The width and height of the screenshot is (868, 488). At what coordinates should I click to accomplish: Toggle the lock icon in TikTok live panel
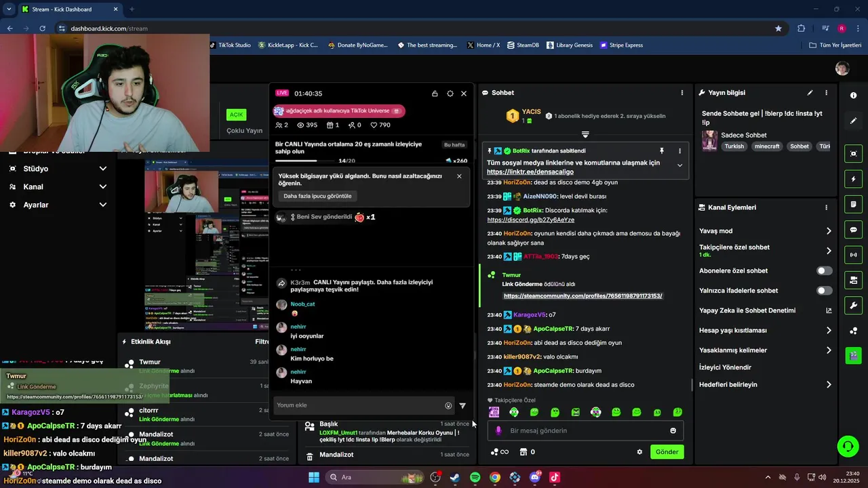[x=435, y=94]
